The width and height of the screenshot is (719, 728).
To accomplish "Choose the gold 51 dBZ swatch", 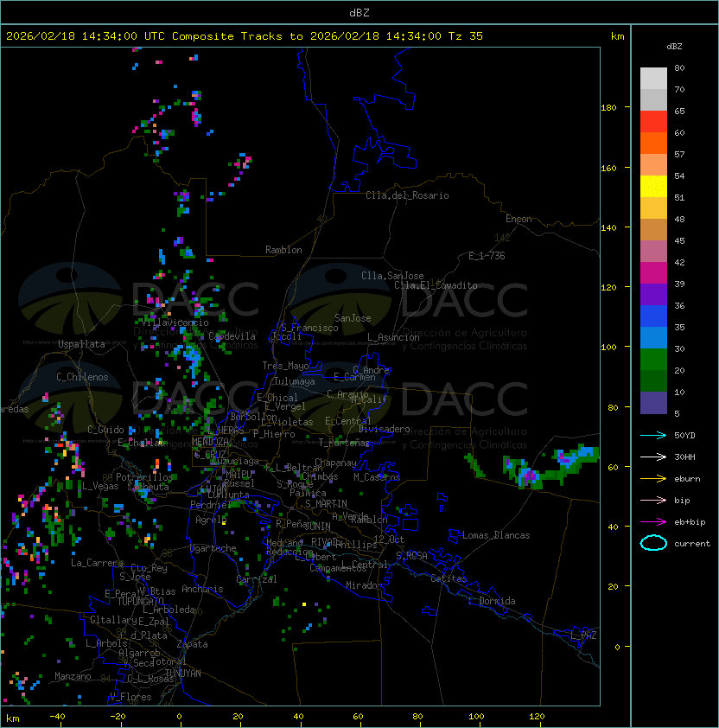I will click(653, 208).
